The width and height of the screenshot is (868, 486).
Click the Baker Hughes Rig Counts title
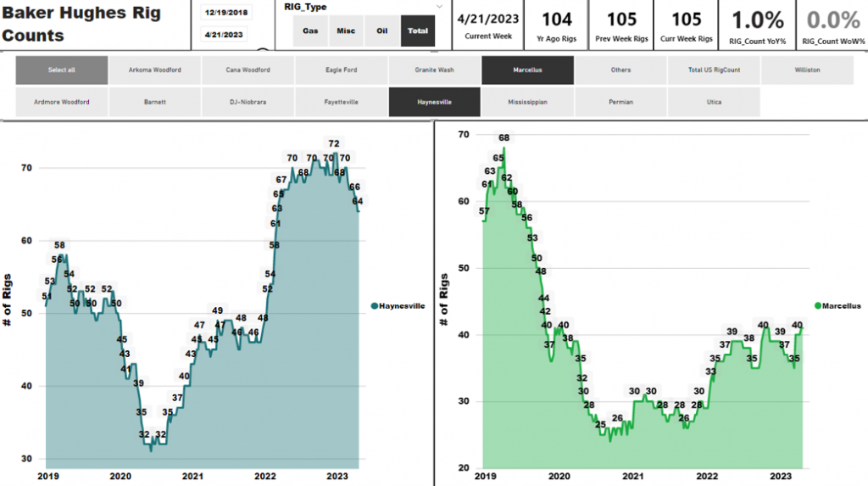81,24
